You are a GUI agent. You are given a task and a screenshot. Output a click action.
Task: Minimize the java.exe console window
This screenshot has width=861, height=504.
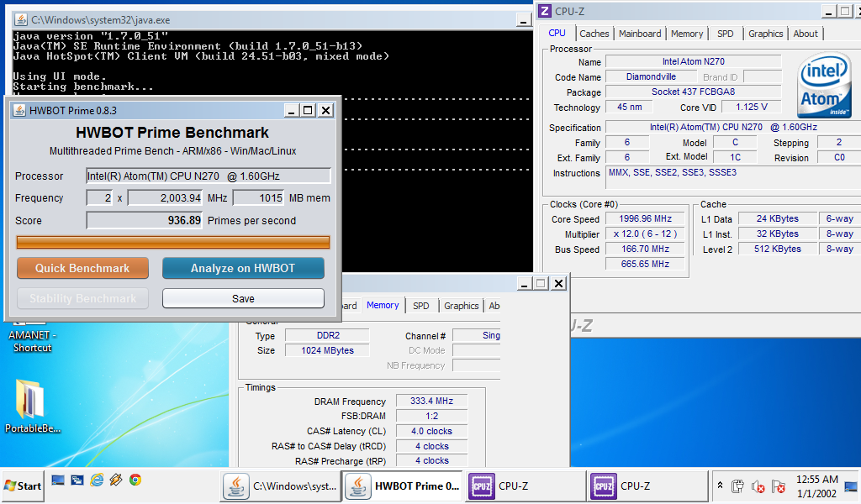point(524,20)
